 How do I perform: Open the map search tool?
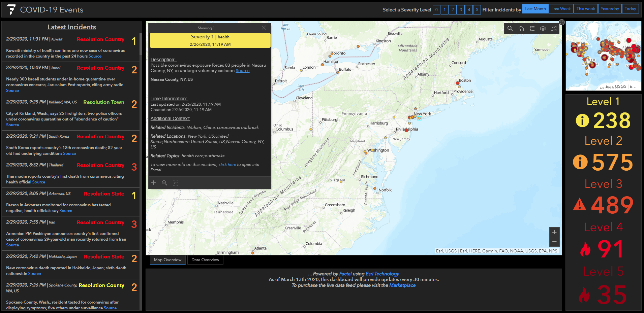[510, 29]
